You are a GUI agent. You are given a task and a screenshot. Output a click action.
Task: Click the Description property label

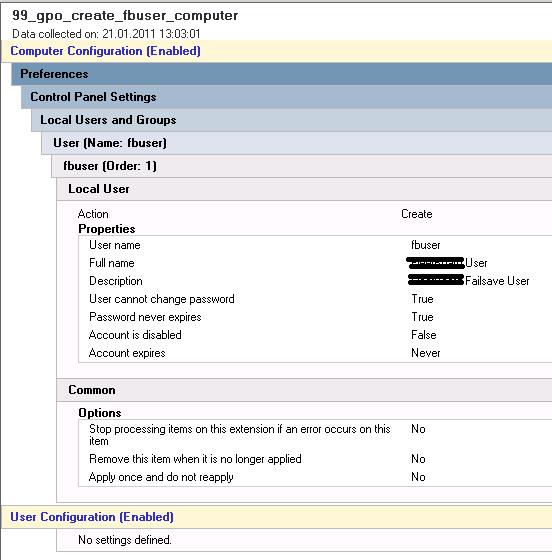point(116,281)
